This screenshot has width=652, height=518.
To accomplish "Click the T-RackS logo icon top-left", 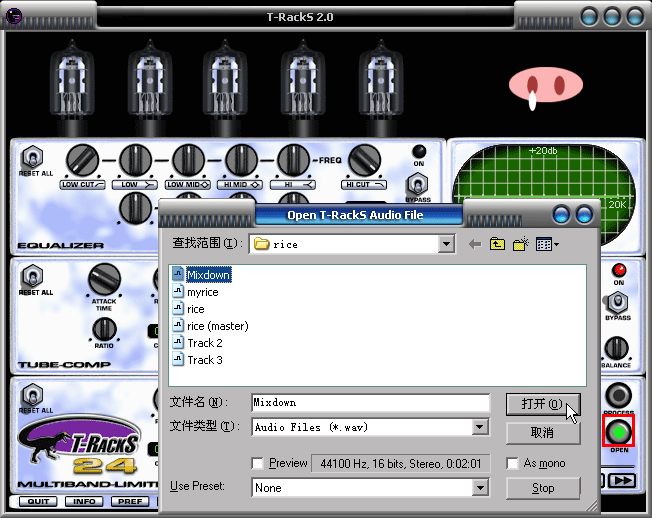I will tap(14, 16).
